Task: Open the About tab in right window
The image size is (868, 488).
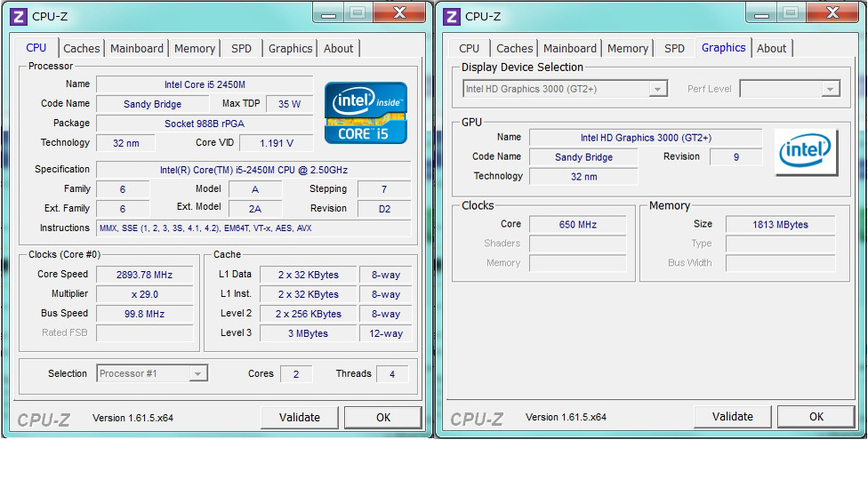Action: 771,49
